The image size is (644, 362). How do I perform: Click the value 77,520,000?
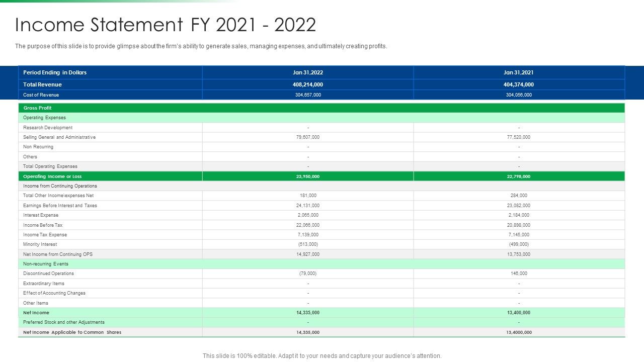(519, 137)
